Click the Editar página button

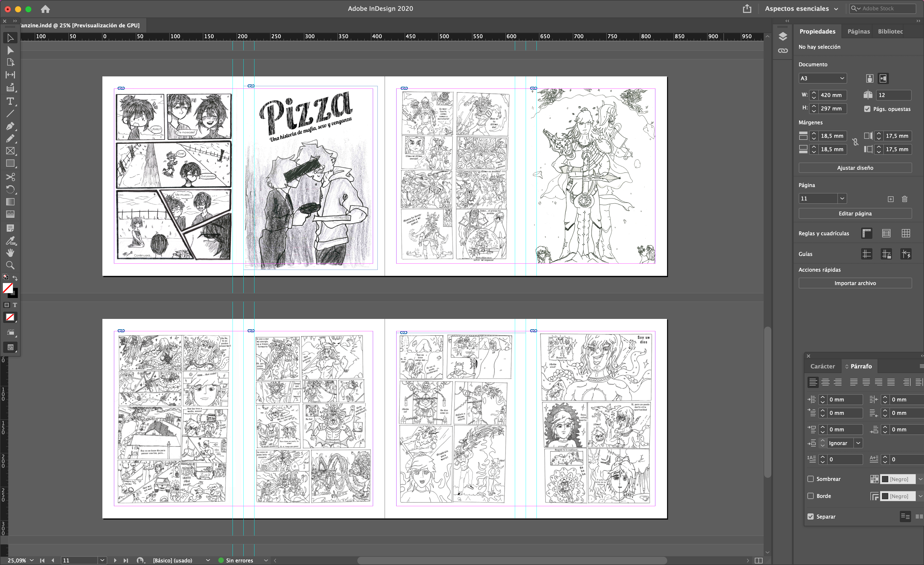click(x=855, y=213)
